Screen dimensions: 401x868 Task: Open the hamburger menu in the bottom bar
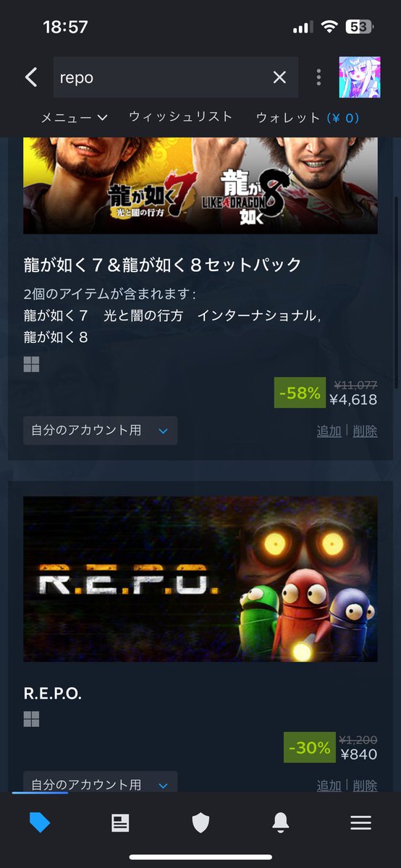[360, 822]
